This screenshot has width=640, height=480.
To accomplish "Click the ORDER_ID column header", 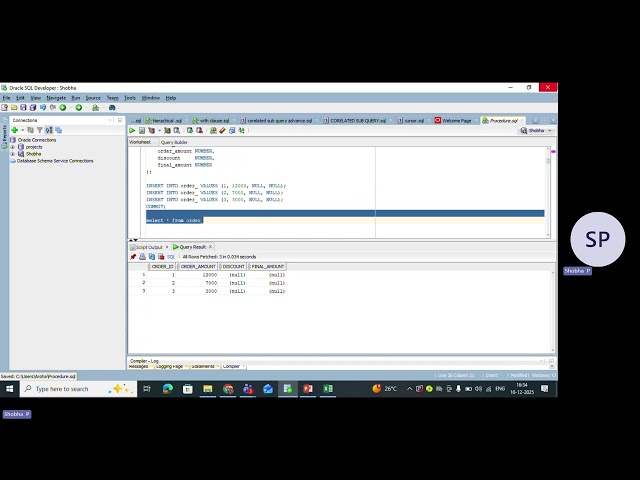I will tap(162, 267).
